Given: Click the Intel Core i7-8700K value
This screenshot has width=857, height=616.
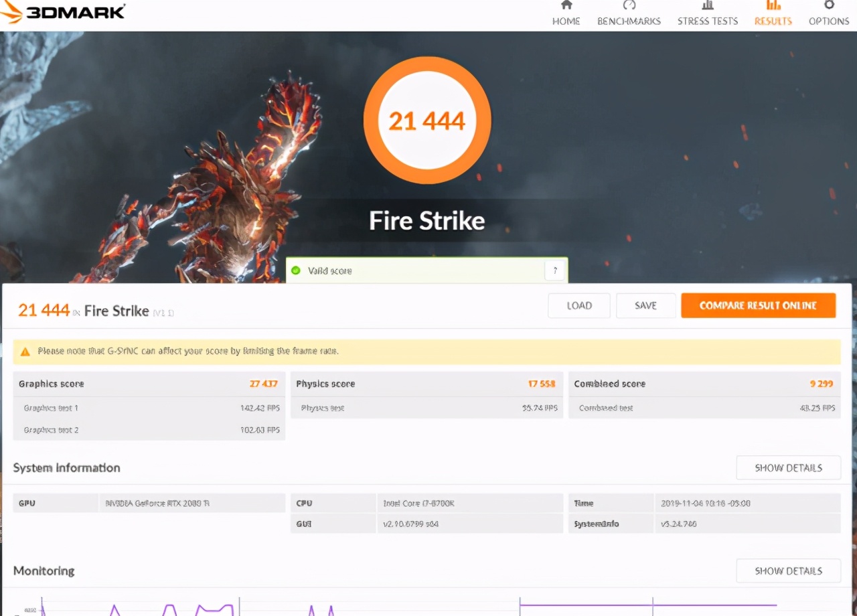Looking at the screenshot, I should click(419, 503).
